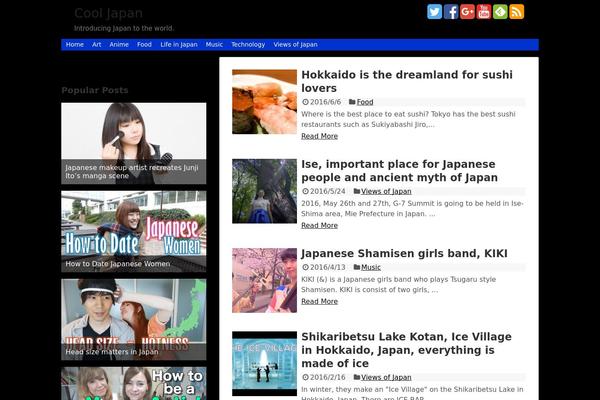The height and width of the screenshot is (400, 600).
Task: Open Hokkaido dreamland for sushi lovers article
Action: [407, 81]
